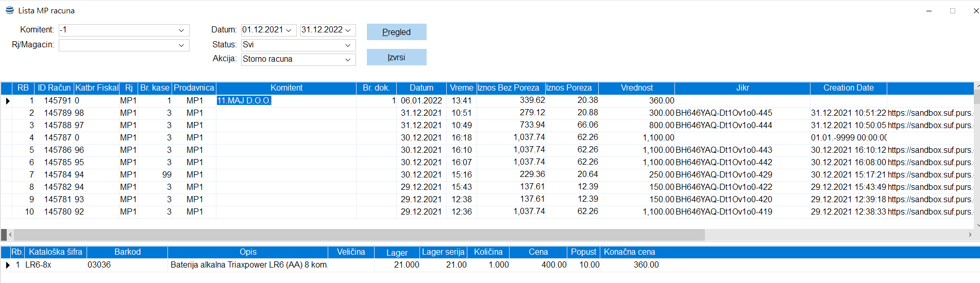This screenshot has width=980, height=283.
Task: Sort by the ID Račun column header
Action: pyautogui.click(x=54, y=88)
